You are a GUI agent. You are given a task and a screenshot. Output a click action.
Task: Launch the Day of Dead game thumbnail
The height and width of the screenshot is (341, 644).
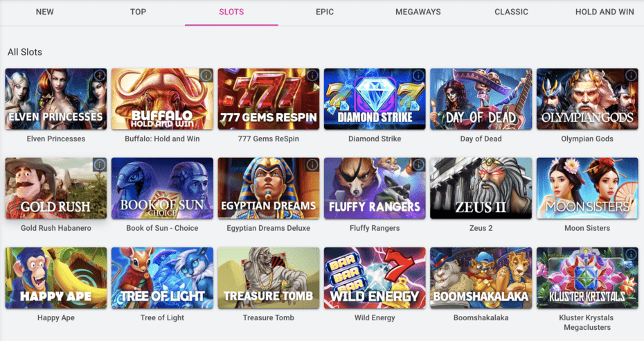[x=481, y=99]
